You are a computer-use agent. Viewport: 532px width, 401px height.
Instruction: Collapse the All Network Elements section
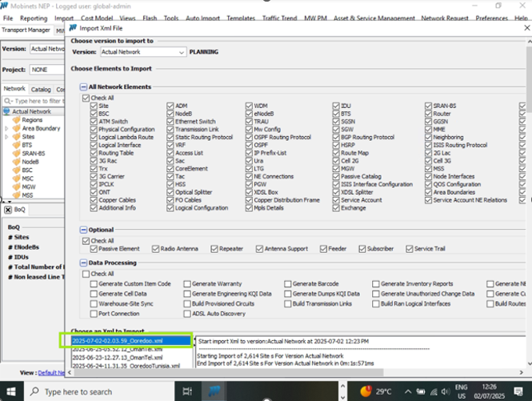83,86
